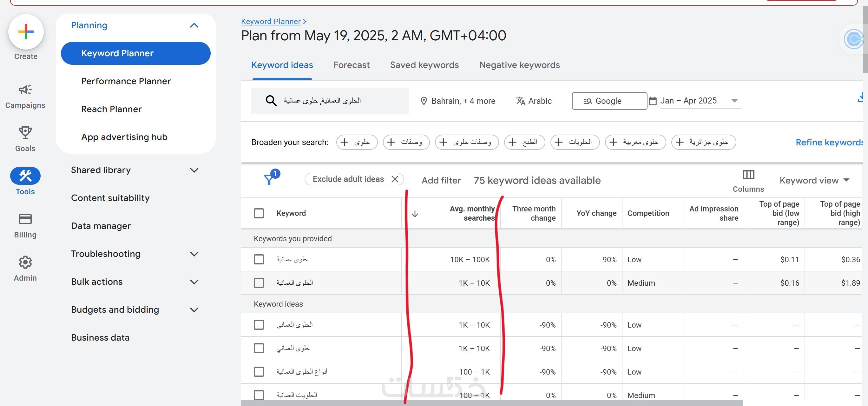
Task: Click the Keyword Planner breadcrumb link
Action: 271,22
